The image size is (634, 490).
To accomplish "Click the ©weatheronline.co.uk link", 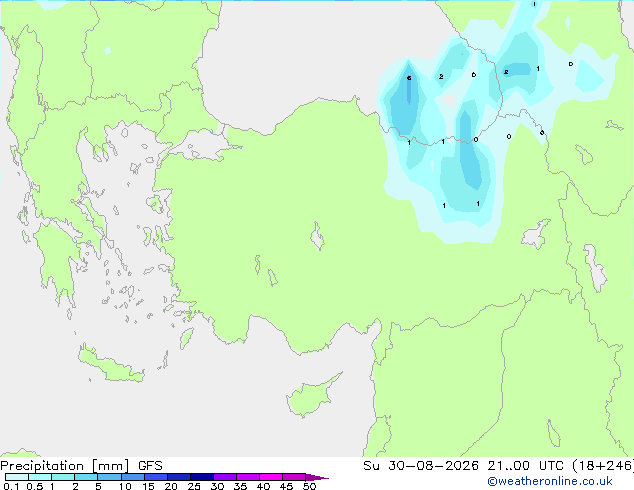I will coord(549,481).
